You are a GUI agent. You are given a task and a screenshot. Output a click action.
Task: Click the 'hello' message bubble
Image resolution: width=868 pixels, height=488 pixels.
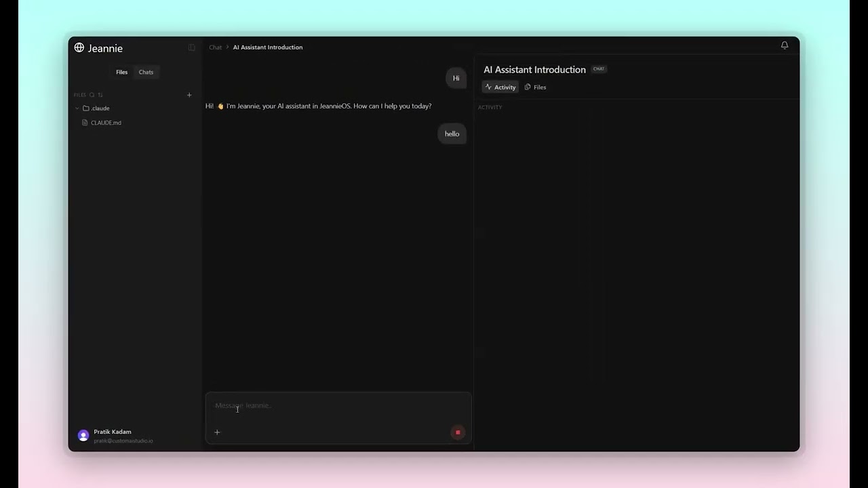coord(452,134)
